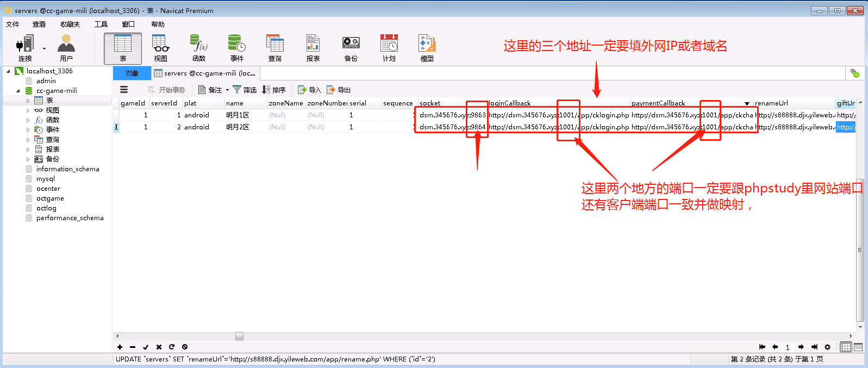The image size is (868, 368).
Task: Open the 查询 (Query) toolbar icon
Action: click(275, 48)
